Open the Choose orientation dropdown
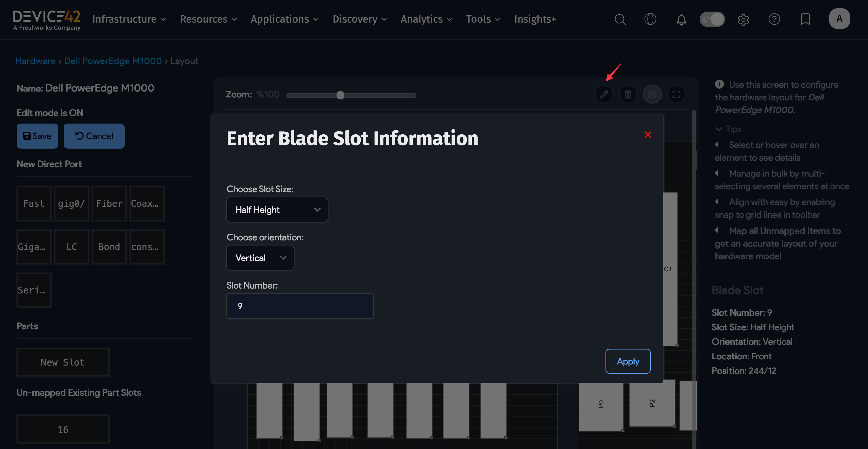Image resolution: width=868 pixels, height=449 pixels. click(x=260, y=258)
